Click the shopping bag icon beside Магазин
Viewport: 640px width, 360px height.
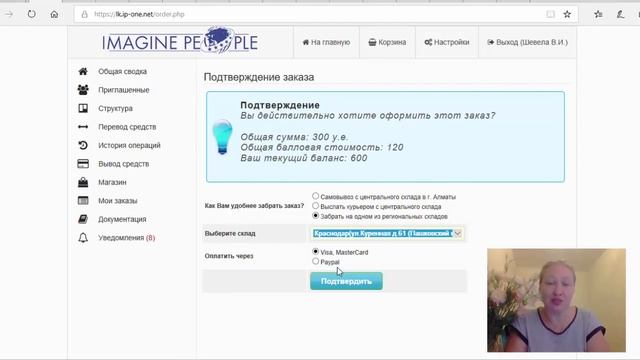click(83, 182)
